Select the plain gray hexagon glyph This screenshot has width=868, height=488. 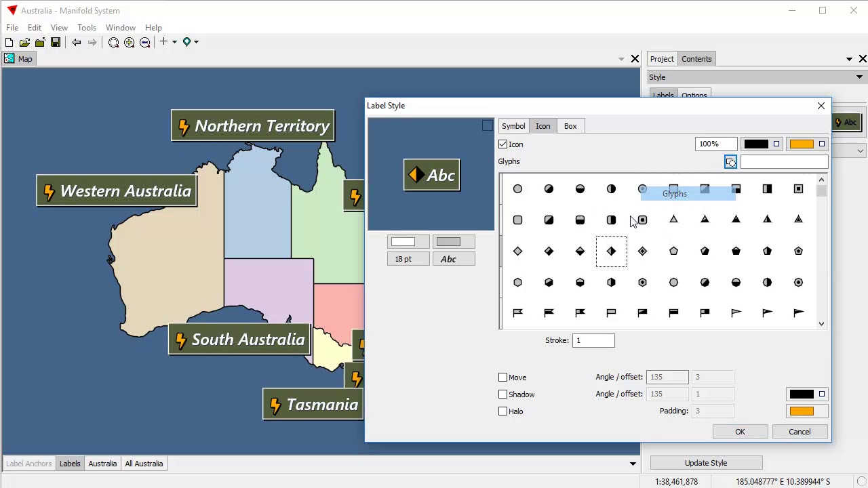click(x=517, y=283)
